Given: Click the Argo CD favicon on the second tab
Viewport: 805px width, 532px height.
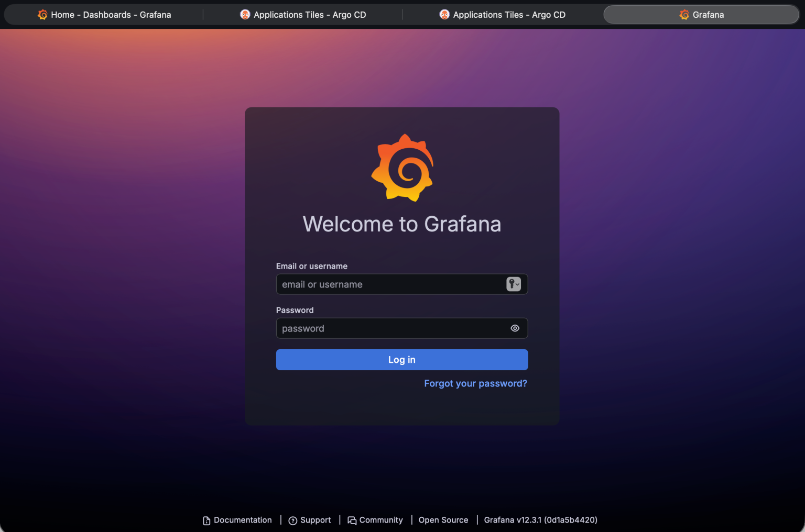Looking at the screenshot, I should tap(245, 14).
